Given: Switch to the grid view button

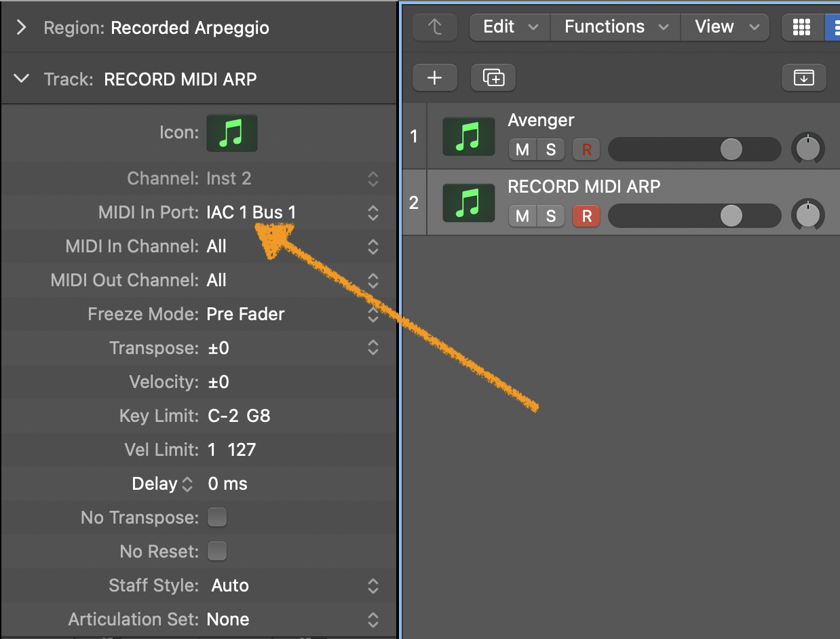Looking at the screenshot, I should 801,27.
